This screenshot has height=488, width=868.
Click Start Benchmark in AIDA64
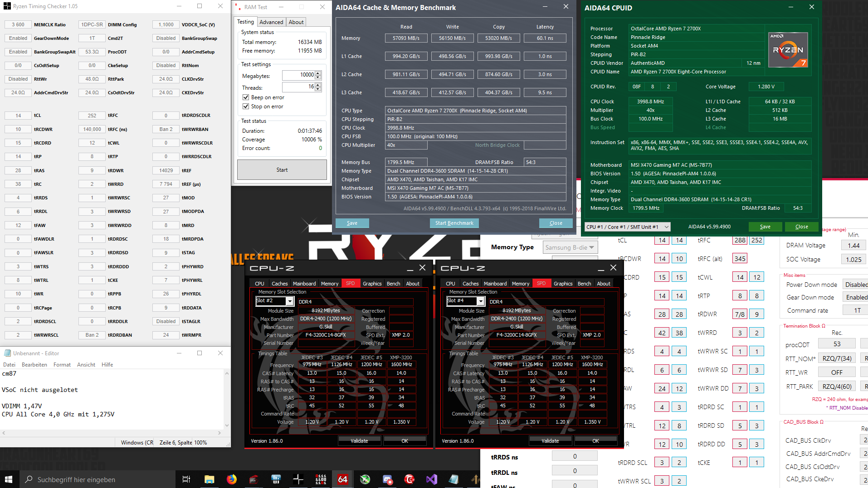pos(454,223)
